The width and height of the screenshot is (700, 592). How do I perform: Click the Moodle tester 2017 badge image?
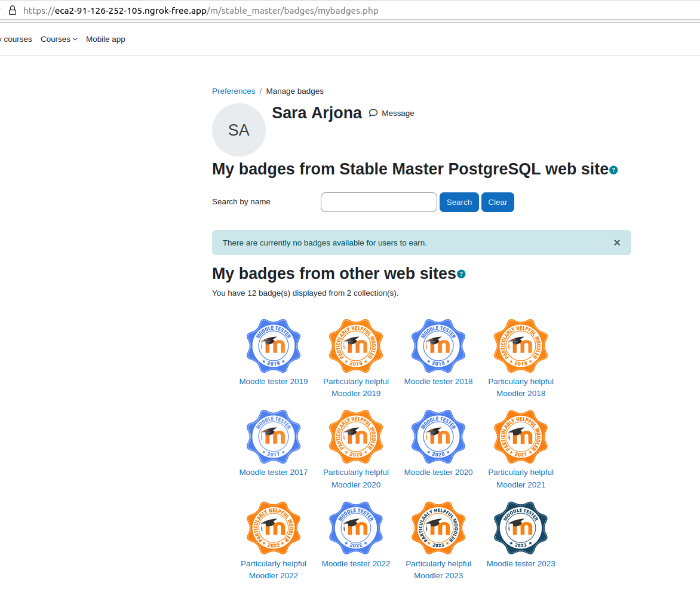(x=274, y=437)
